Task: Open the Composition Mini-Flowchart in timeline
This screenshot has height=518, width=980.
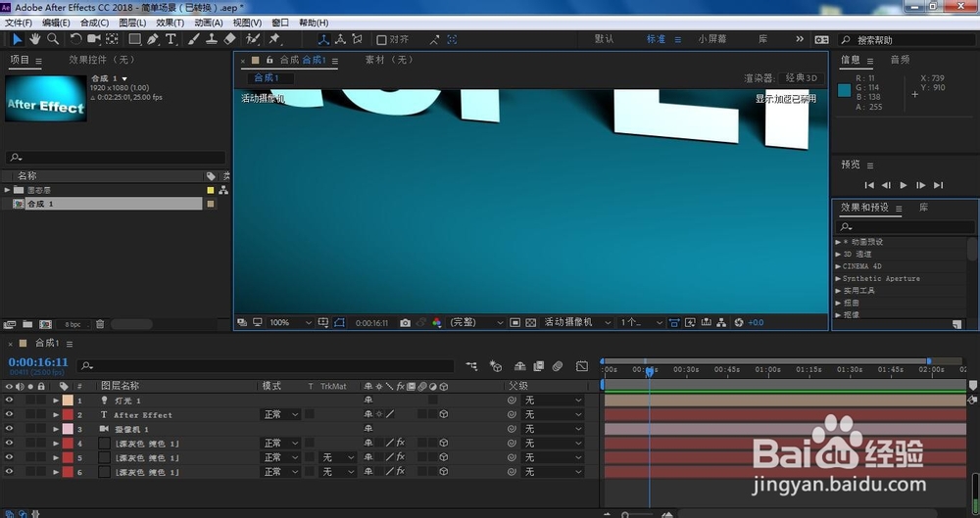Action: pos(471,366)
